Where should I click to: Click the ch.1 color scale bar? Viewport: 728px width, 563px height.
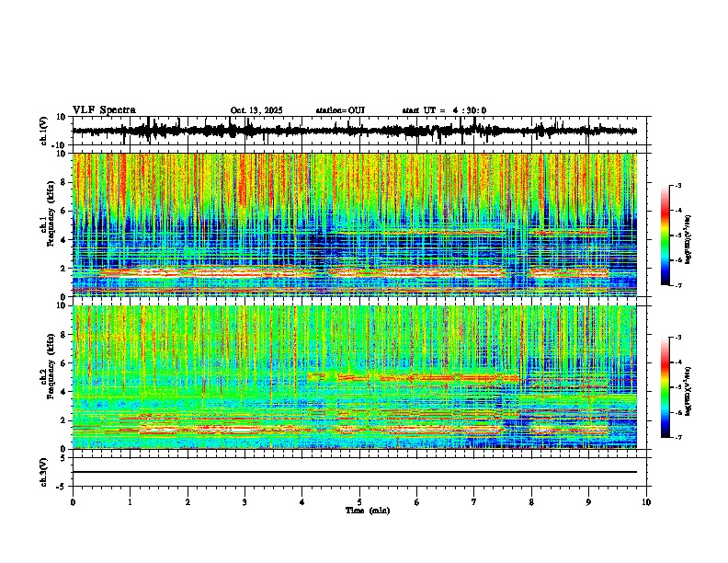[x=665, y=236]
